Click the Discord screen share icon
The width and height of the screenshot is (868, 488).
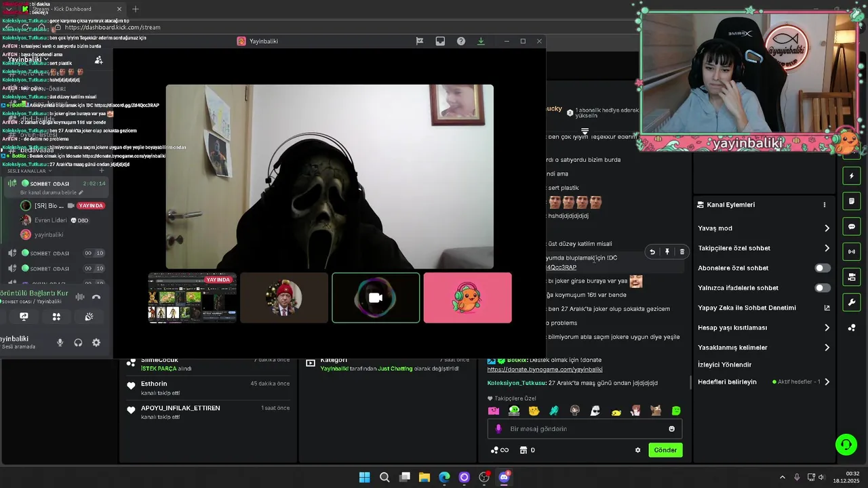24,317
